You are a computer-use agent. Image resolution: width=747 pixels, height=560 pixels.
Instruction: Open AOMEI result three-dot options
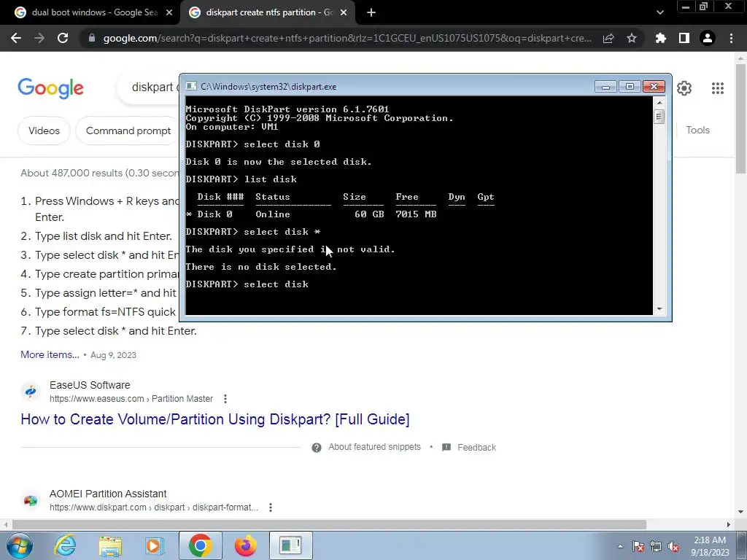click(271, 507)
